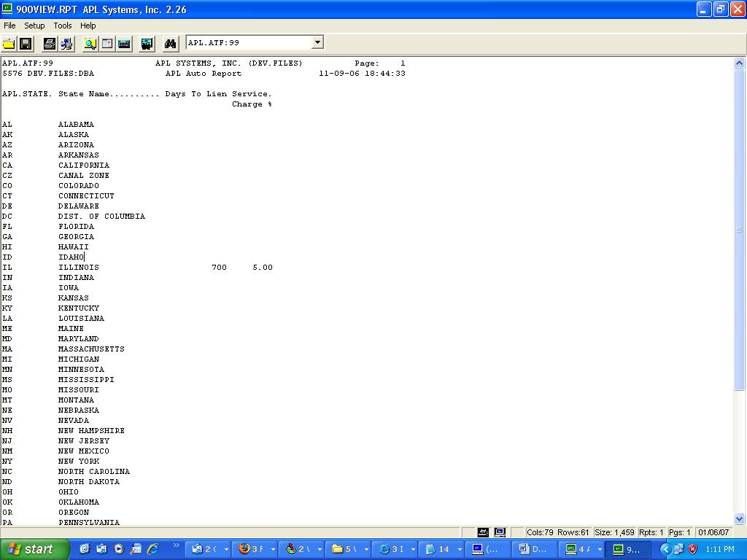Click the vertical scrollbar thumb
747x560 pixels.
point(740,230)
